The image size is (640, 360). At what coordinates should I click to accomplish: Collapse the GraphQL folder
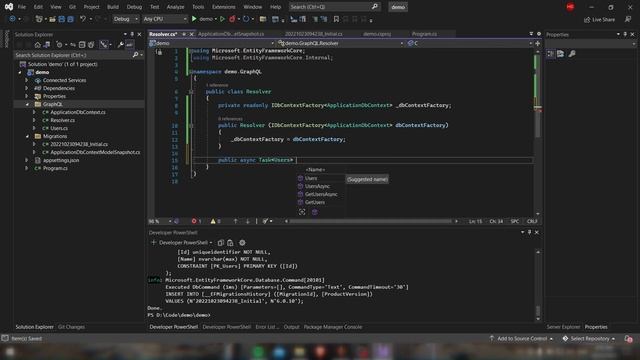point(27,104)
